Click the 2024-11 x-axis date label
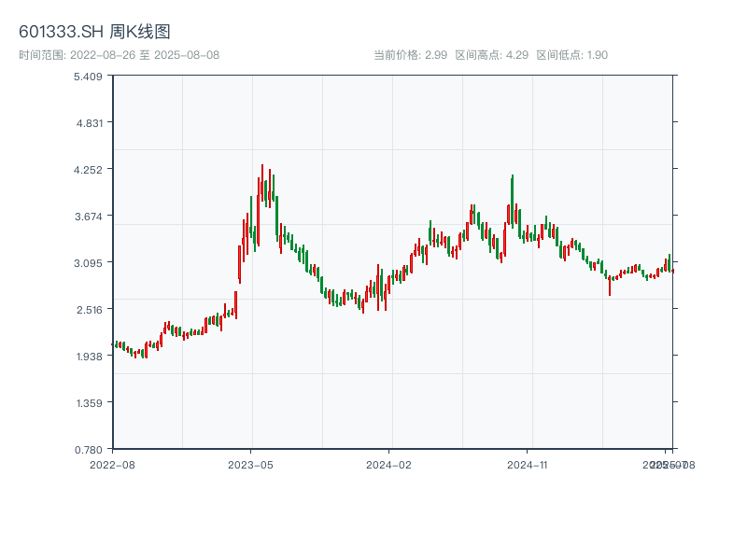Image resolution: width=747 pixels, height=560 pixels. [528, 464]
